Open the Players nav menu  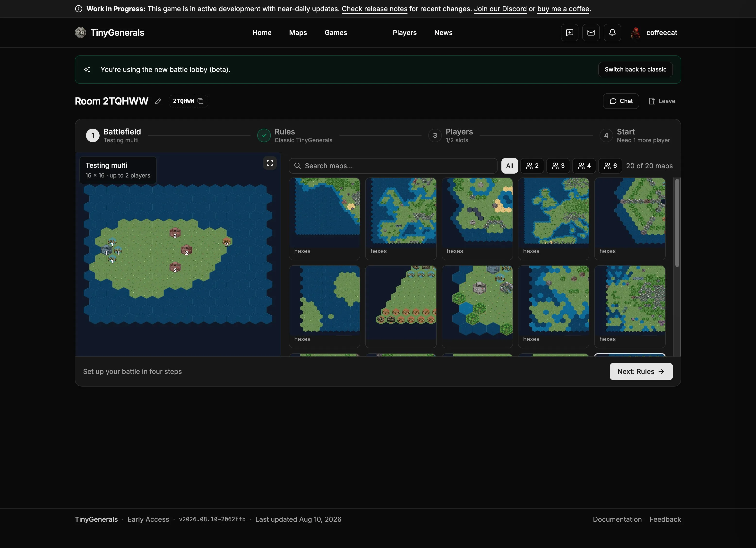(404, 33)
